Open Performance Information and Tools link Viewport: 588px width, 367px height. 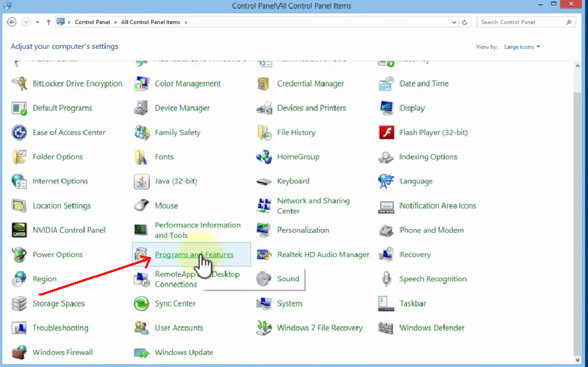click(197, 230)
